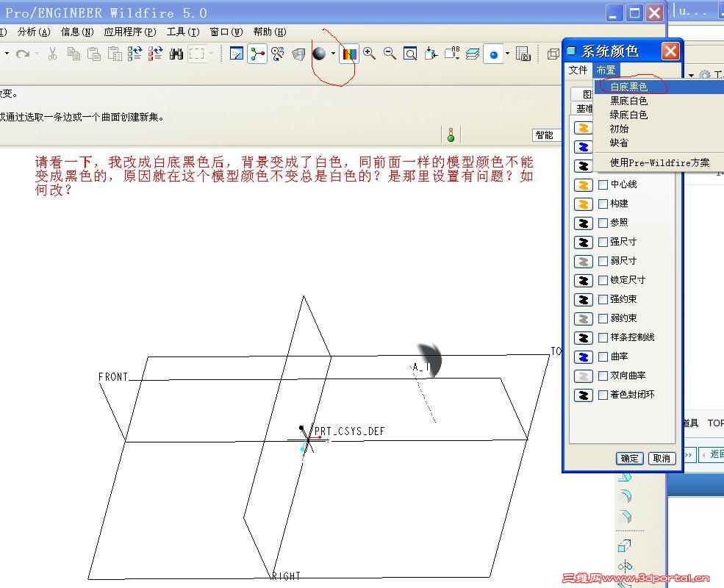The image size is (724, 588).
Task: Click the regenerate manager icon
Action: 155,54
